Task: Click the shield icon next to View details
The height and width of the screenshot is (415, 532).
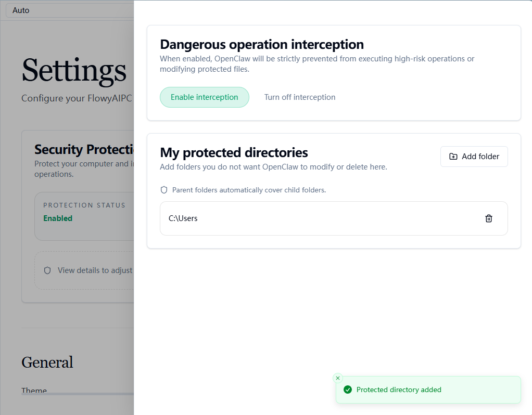Action: 47,270
